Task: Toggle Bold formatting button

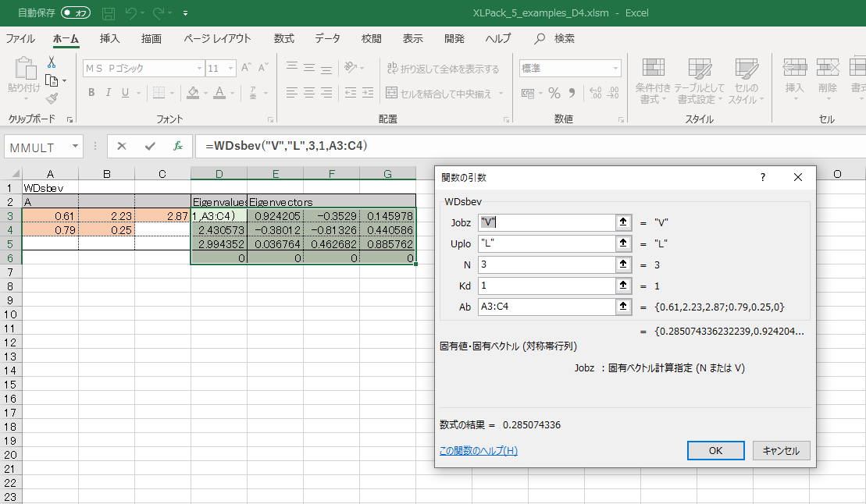Action: (91, 94)
